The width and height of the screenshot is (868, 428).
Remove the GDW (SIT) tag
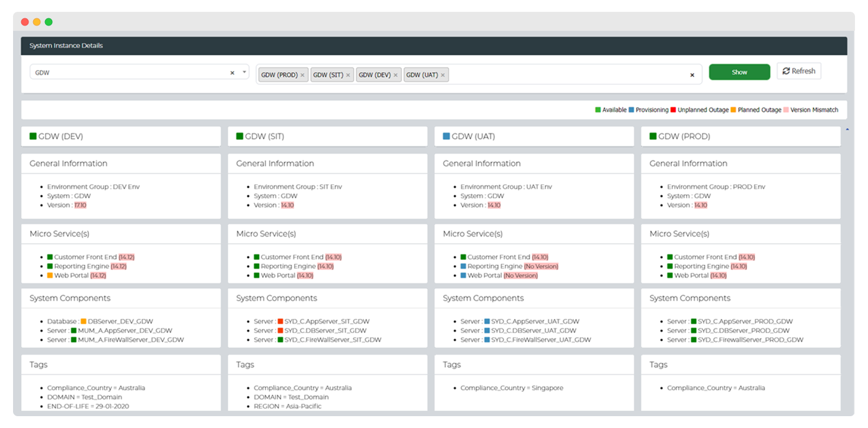(x=348, y=75)
